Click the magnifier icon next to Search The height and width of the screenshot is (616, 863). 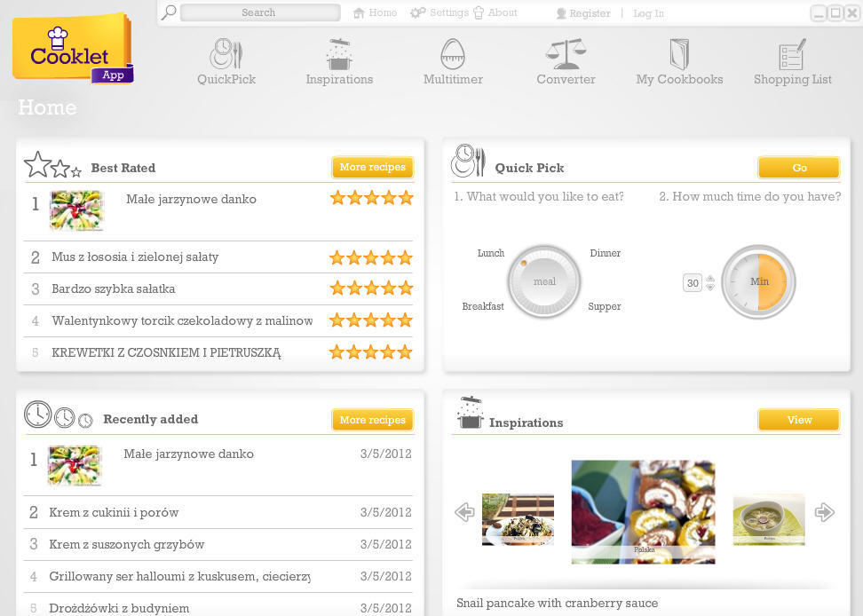[x=168, y=12]
